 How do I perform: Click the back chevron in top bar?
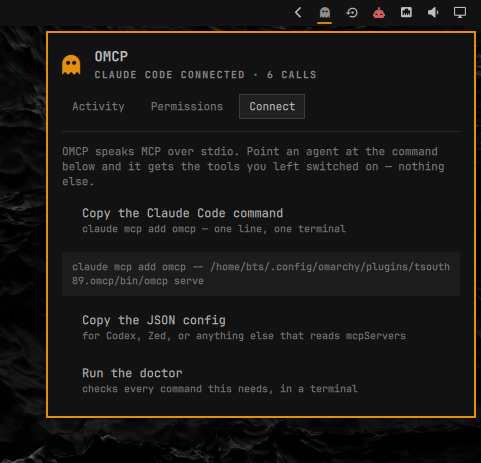pyautogui.click(x=298, y=13)
